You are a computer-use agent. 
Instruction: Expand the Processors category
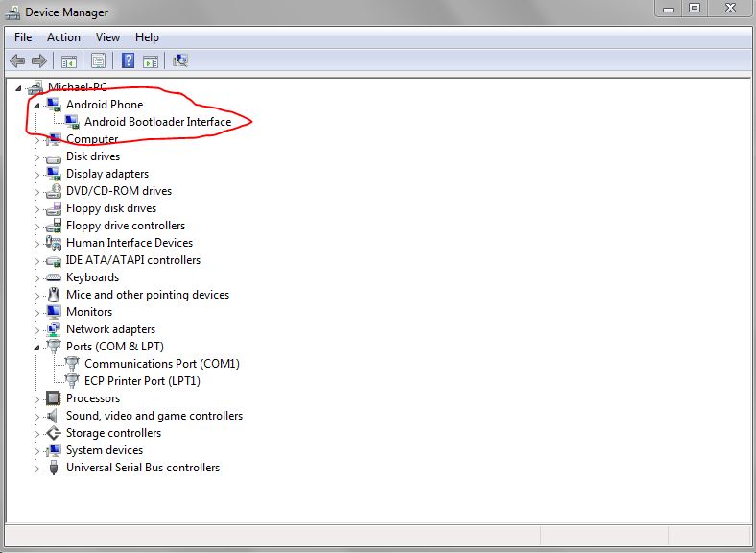(36, 399)
